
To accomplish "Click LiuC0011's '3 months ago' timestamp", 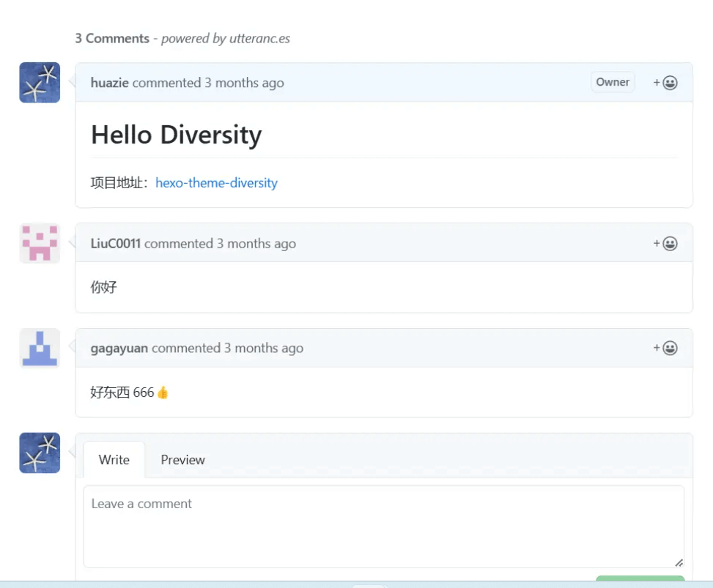I will [256, 244].
